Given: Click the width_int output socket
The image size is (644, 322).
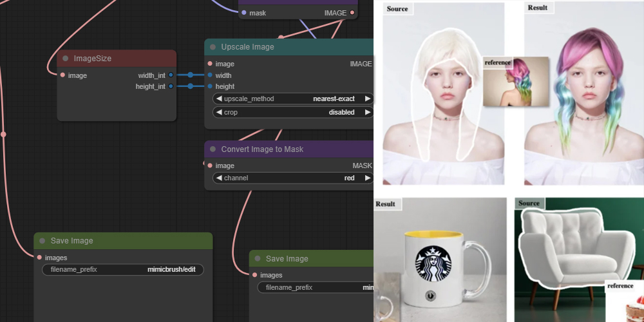Looking at the screenshot, I should click(171, 75).
